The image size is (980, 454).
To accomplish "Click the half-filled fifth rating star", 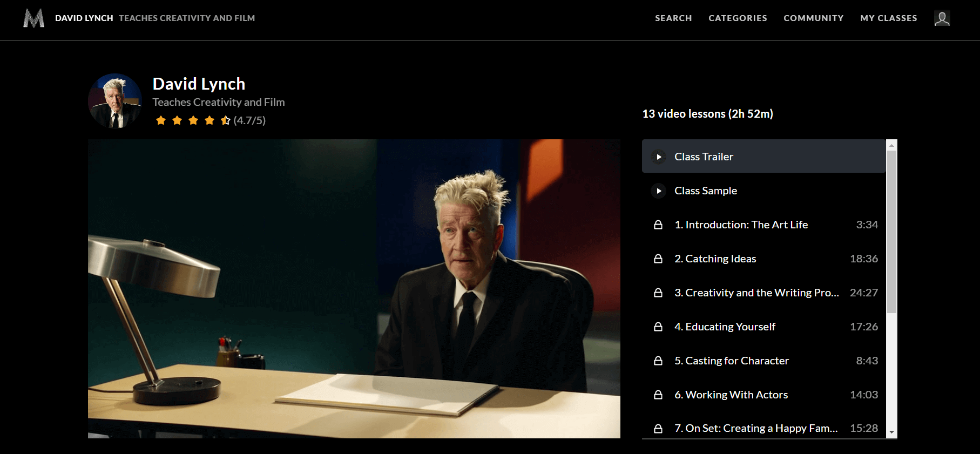I will [x=226, y=120].
